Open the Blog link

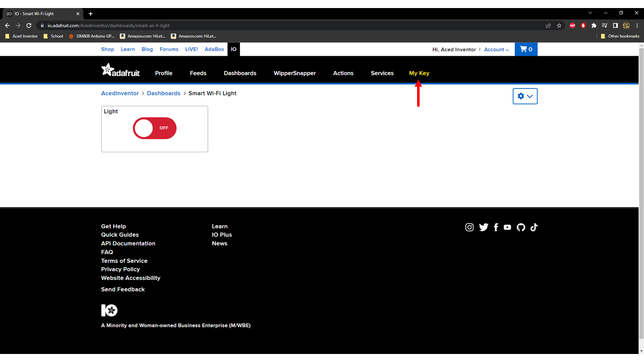tap(147, 49)
